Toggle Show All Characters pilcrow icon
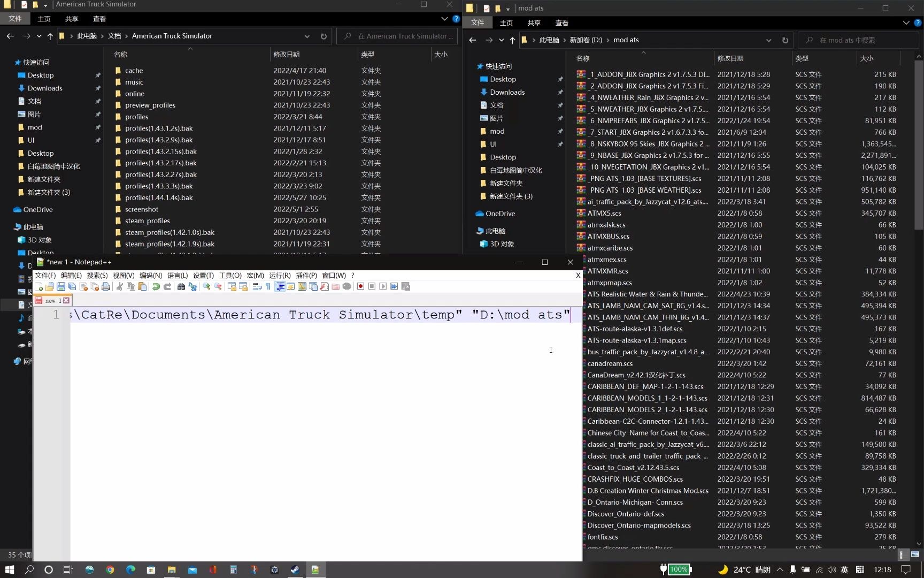This screenshot has height=578, width=924. tap(268, 286)
